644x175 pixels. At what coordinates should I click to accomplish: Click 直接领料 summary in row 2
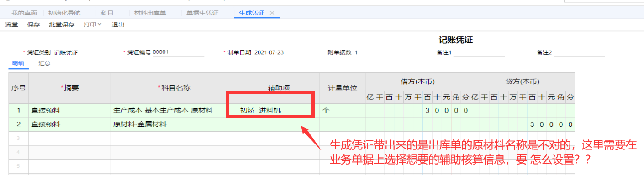tap(69, 124)
